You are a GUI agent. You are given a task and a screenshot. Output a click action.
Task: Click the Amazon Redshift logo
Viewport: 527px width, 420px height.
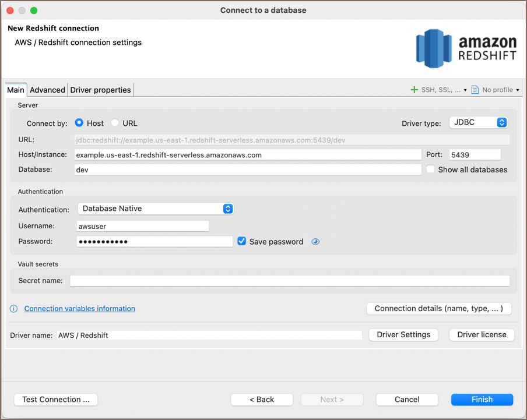466,49
